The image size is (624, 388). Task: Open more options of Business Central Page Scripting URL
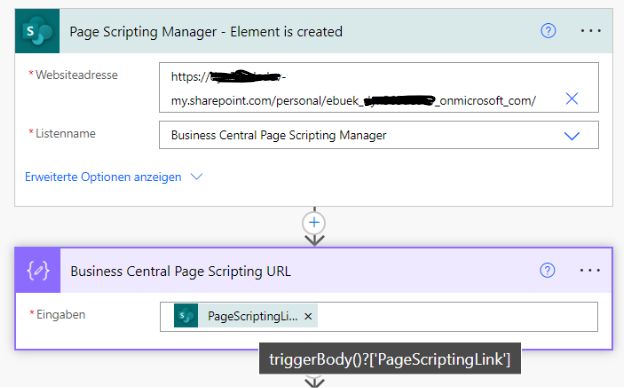[x=590, y=271]
